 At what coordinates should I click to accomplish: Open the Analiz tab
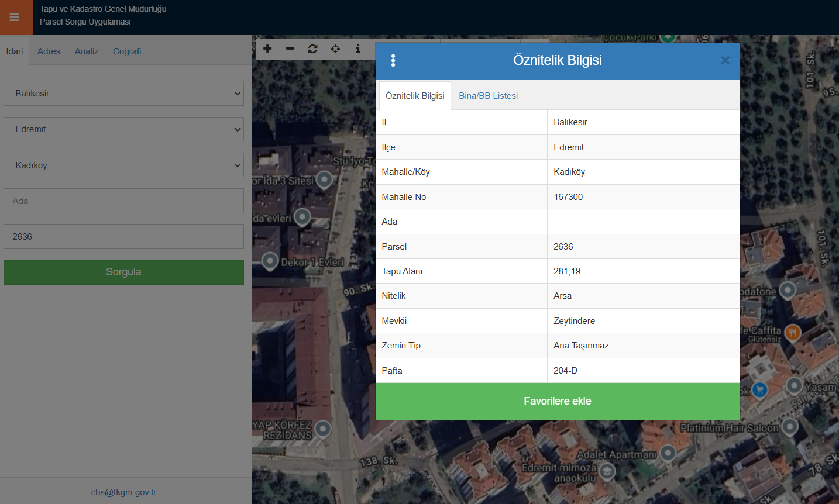(87, 51)
